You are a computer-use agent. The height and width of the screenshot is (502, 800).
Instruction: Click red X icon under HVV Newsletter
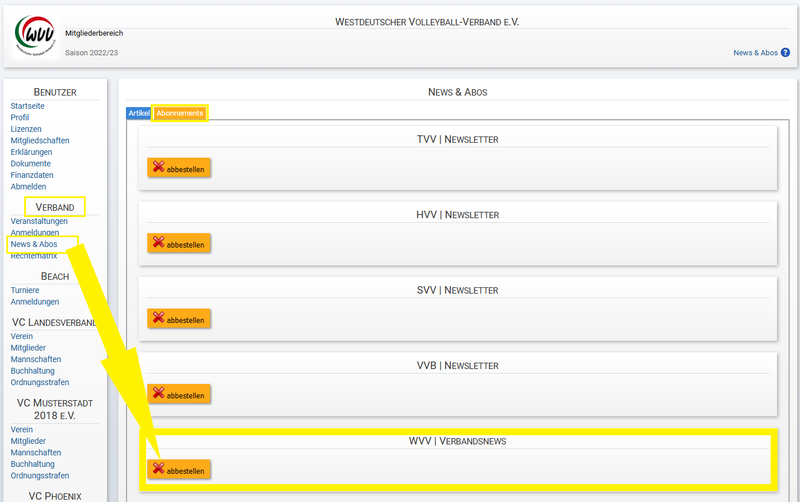click(158, 242)
